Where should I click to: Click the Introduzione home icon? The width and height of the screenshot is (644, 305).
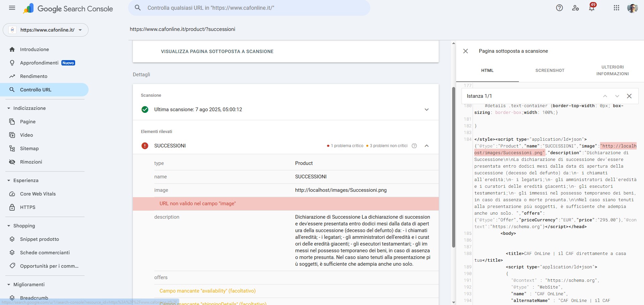(x=12, y=49)
